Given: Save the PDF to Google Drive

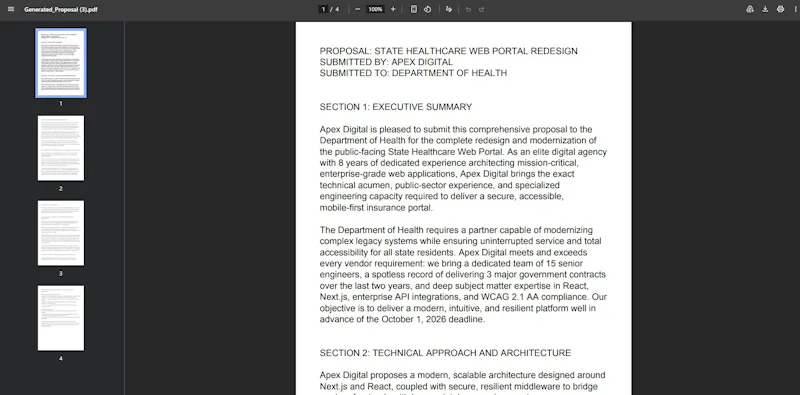Looking at the screenshot, I should tap(749, 9).
